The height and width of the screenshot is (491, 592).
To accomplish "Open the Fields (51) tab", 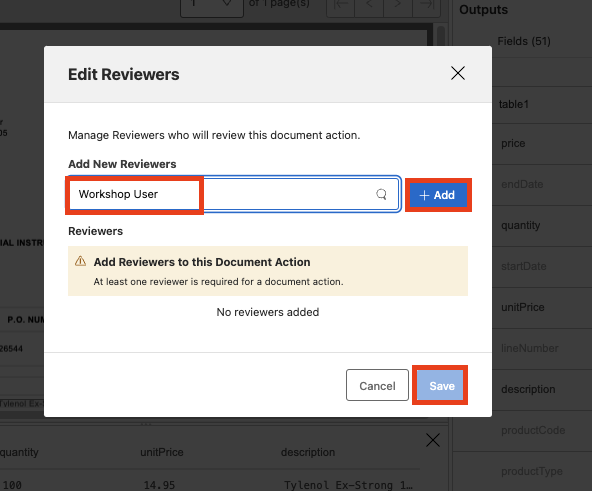I will click(x=524, y=41).
